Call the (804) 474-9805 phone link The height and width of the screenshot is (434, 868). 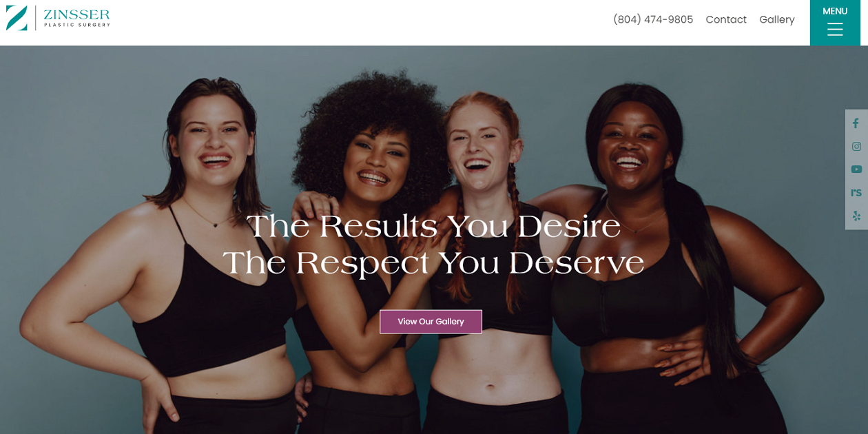[x=653, y=19]
